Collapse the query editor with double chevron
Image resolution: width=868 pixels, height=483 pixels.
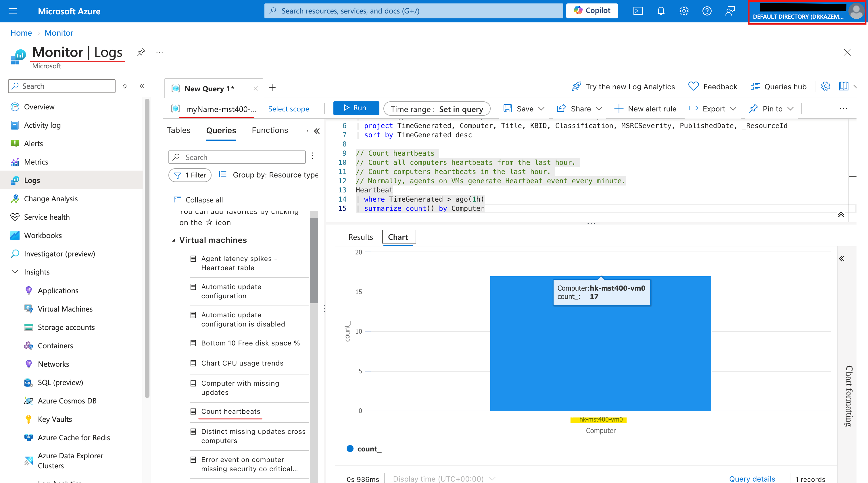(x=841, y=215)
